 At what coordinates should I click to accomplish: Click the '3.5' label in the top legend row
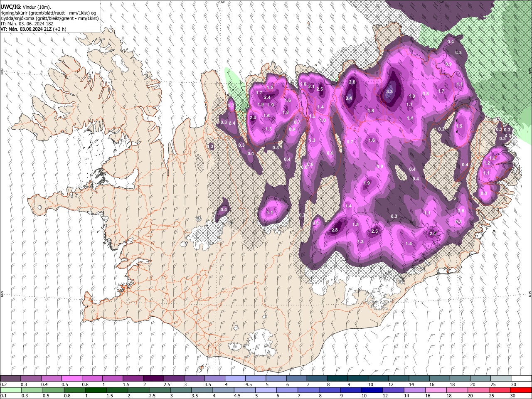(207, 384)
